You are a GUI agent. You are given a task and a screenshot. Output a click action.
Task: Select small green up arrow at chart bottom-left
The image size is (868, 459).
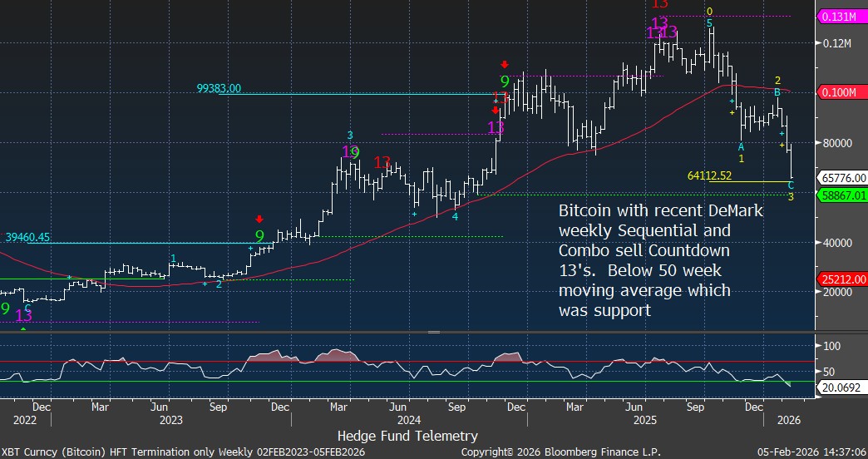pos(23,329)
